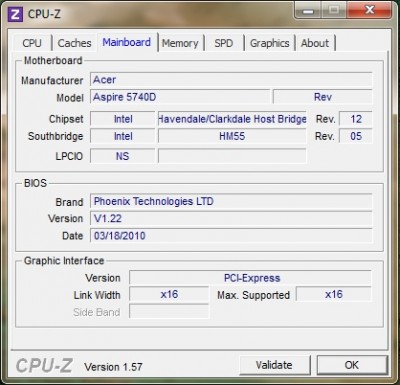Click the Model label

pos(70,98)
